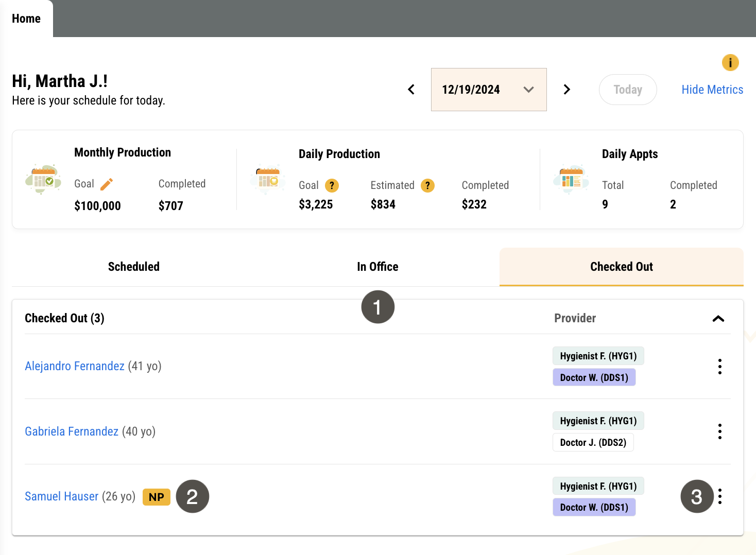The width and height of the screenshot is (756, 555).
Task: Switch to the Scheduled tab
Action: pos(134,267)
